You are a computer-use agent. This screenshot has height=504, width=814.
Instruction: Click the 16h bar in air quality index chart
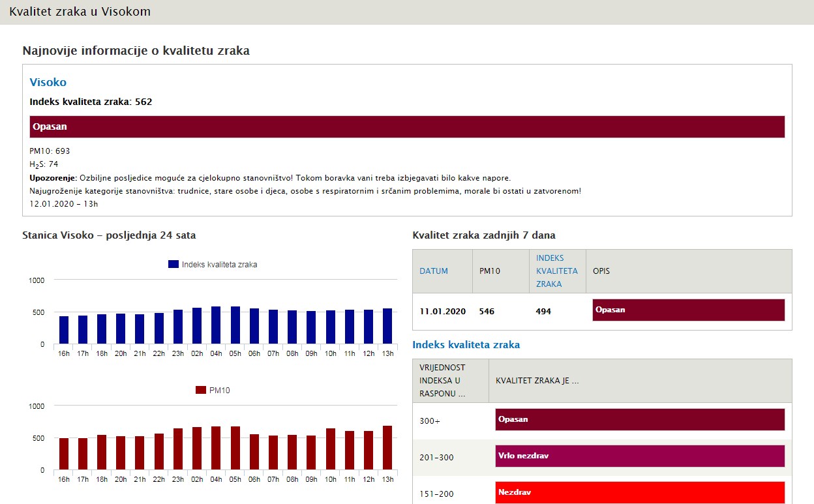click(64, 330)
